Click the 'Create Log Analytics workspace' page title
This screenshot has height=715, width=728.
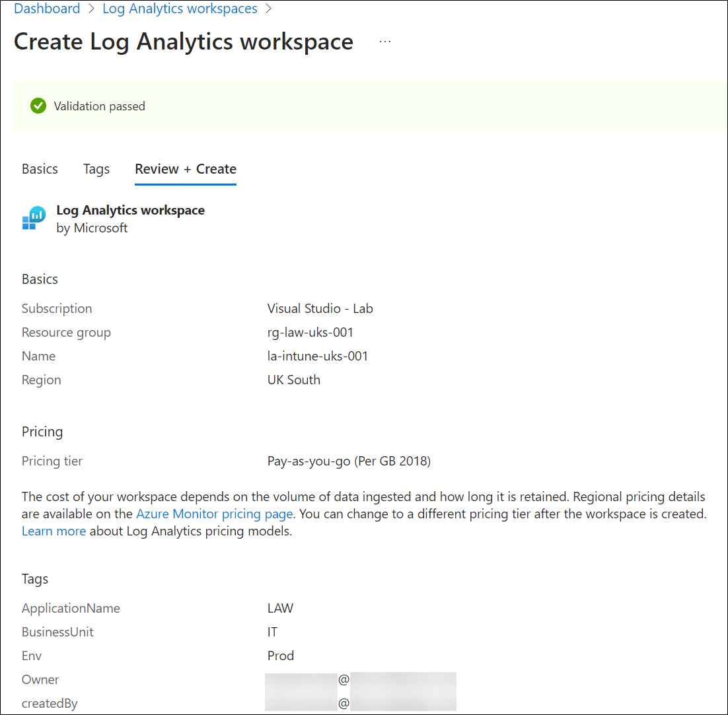pyautogui.click(x=184, y=42)
